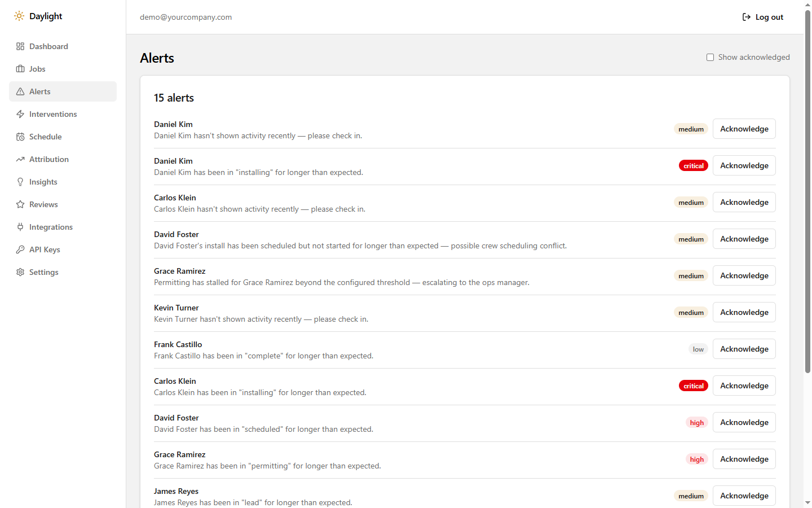This screenshot has height=508, width=812.
Task: Click the Insights lightbulb icon
Action: click(x=20, y=182)
